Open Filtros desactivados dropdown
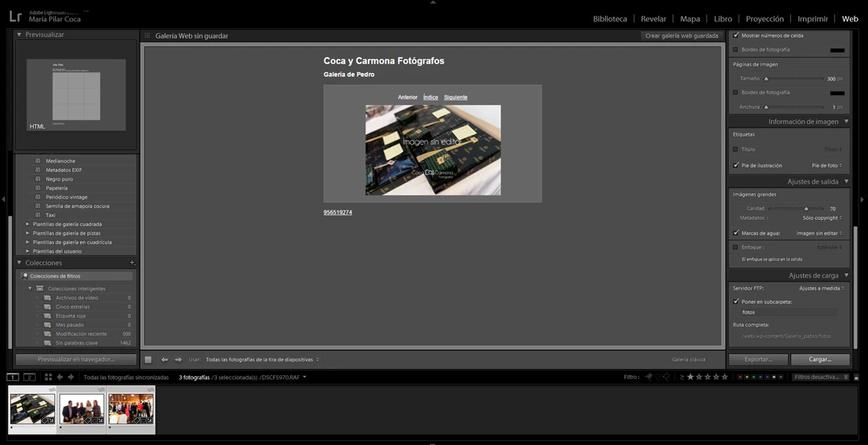This screenshot has height=445, width=868. (820, 377)
